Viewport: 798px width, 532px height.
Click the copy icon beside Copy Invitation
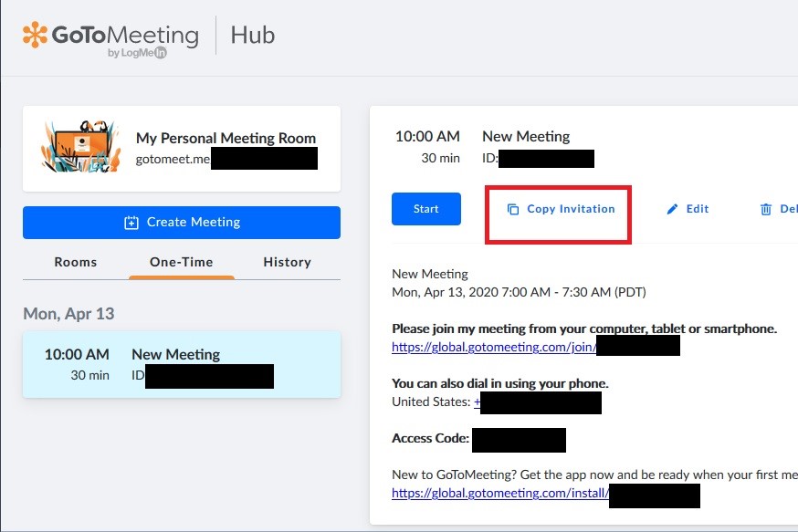click(x=512, y=209)
